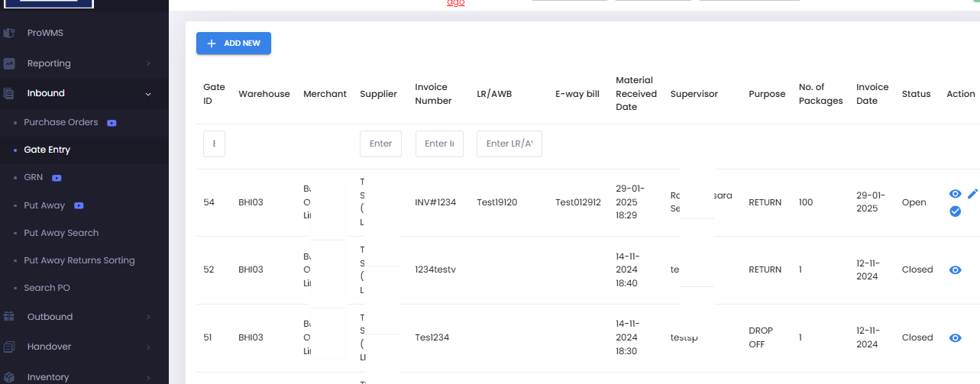This screenshot has height=384, width=980.
Task: Click the Handover section icon
Action: (9, 347)
